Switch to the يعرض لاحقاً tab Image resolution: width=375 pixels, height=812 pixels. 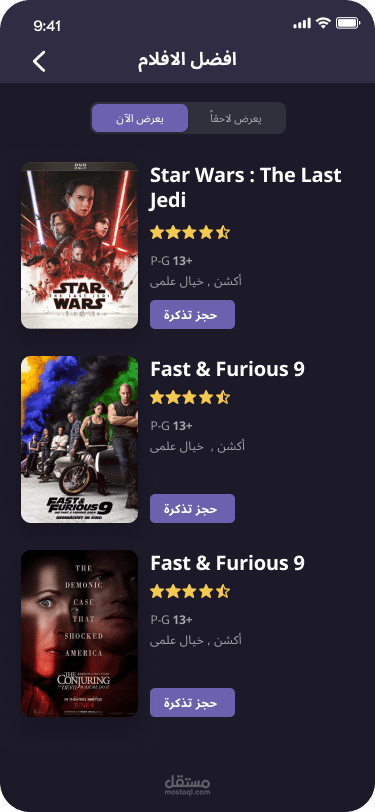pyautogui.click(x=236, y=118)
